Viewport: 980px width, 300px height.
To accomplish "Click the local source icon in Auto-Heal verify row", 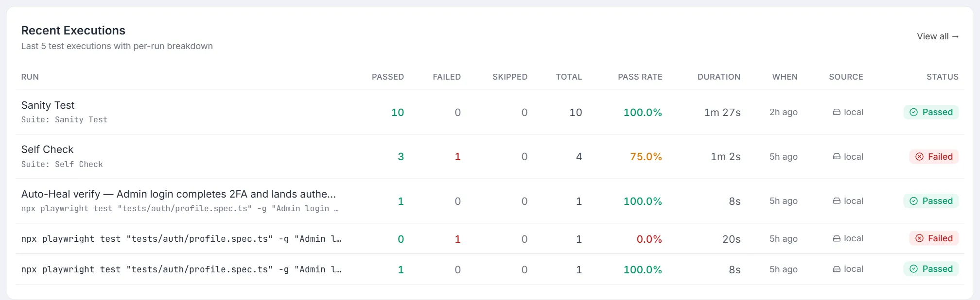I will click(837, 201).
